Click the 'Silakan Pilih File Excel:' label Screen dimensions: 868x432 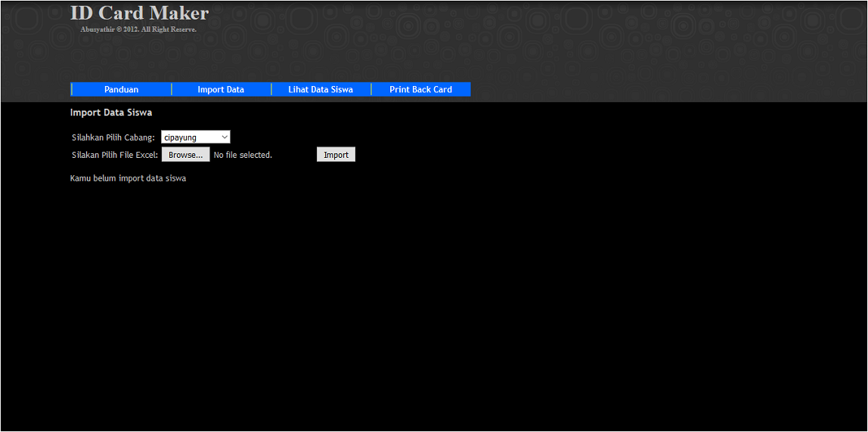[115, 155]
